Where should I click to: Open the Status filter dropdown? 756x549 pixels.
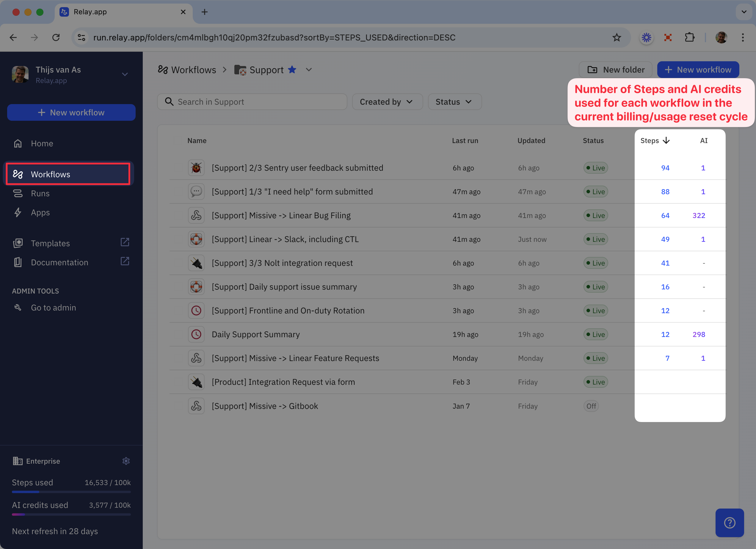point(454,102)
